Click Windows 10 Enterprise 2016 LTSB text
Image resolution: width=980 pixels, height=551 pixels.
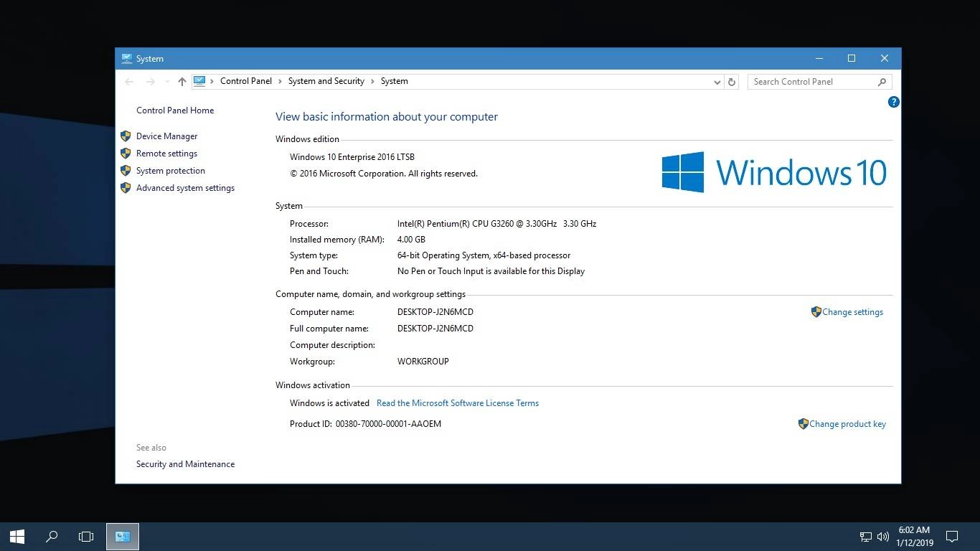pos(352,157)
